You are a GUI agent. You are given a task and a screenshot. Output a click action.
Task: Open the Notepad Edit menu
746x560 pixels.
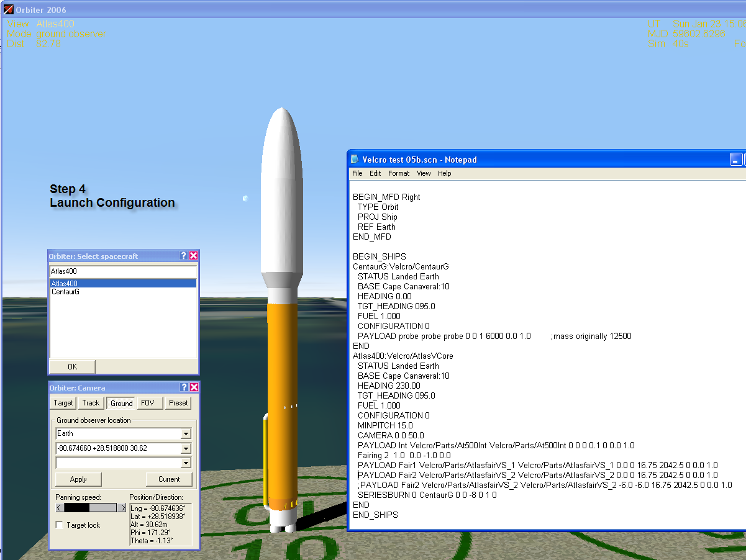375,173
